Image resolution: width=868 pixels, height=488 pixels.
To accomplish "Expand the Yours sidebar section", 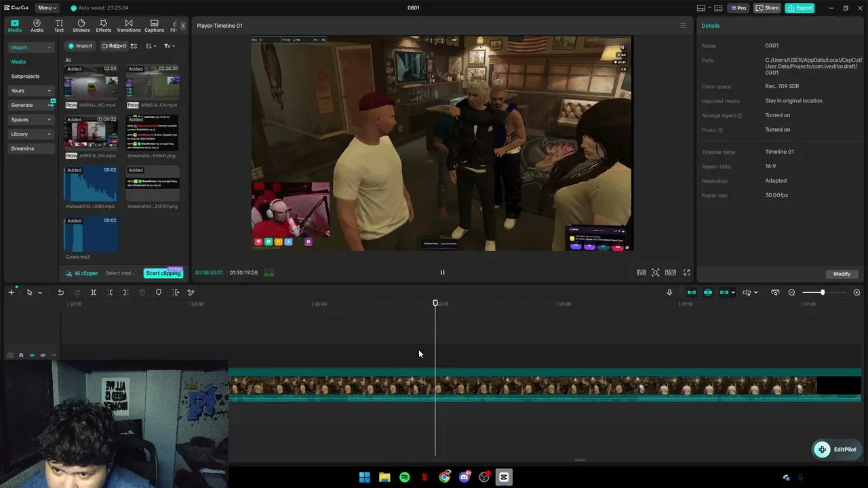I will click(x=31, y=91).
